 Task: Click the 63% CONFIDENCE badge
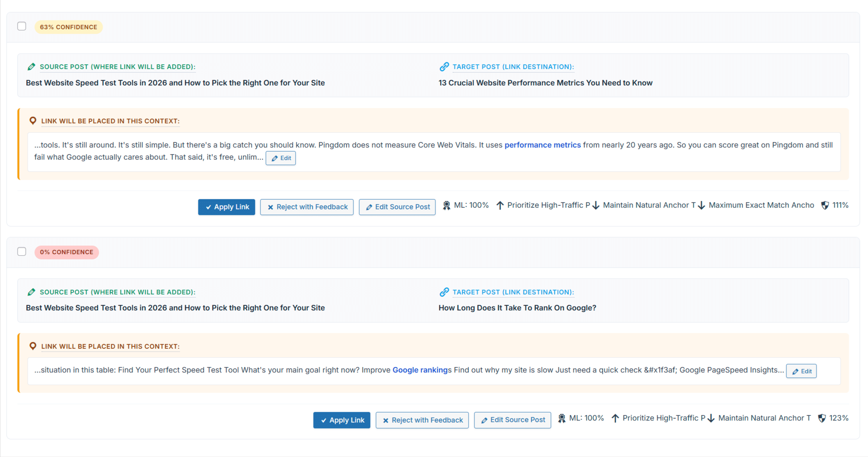point(68,27)
